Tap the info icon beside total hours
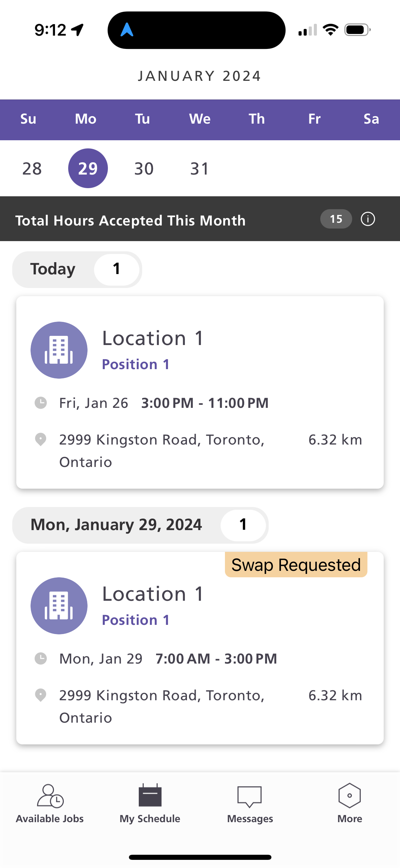Viewport: 400px width, 868px height. pos(368,219)
